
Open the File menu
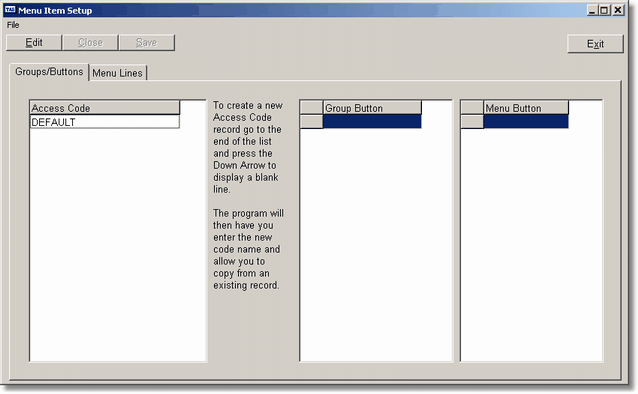tap(13, 25)
